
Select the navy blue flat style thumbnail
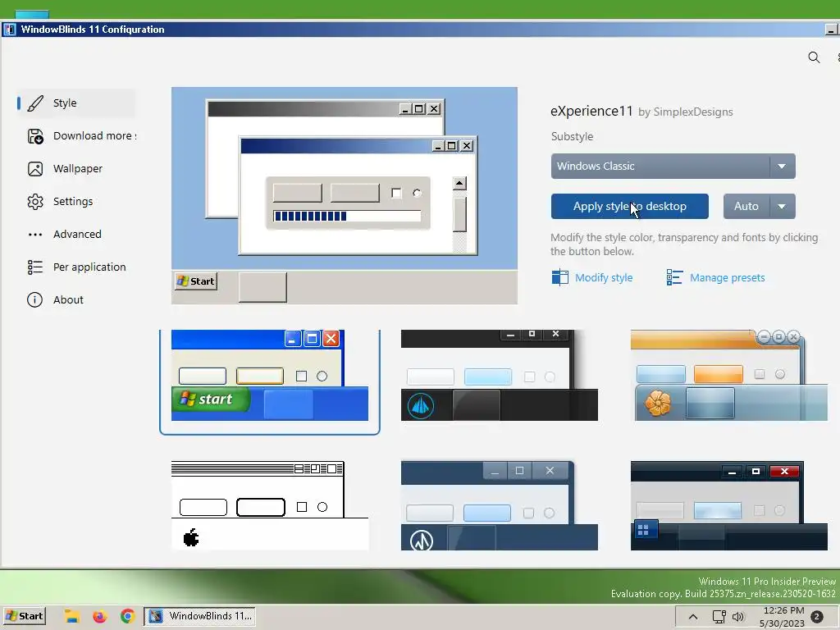500,505
